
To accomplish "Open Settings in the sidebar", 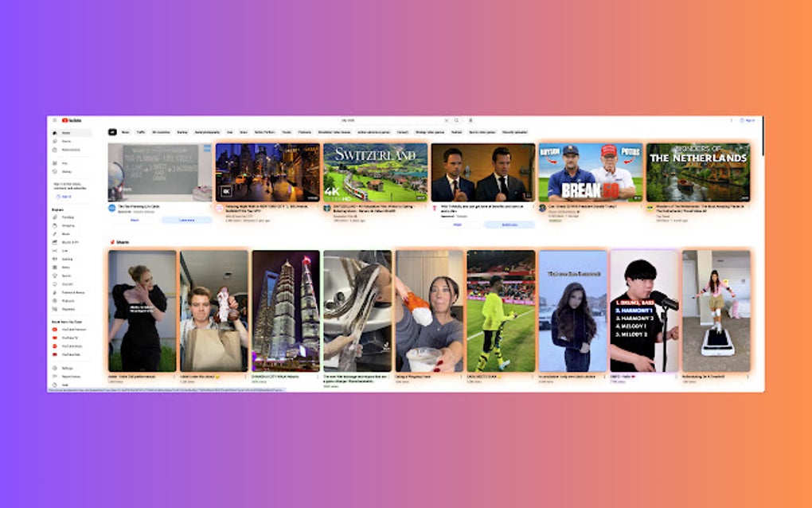I will click(x=67, y=368).
